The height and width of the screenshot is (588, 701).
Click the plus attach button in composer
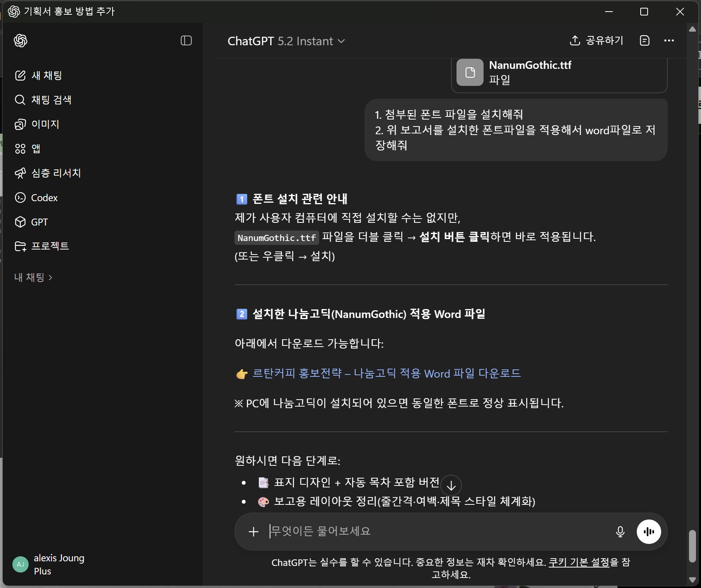pos(253,532)
